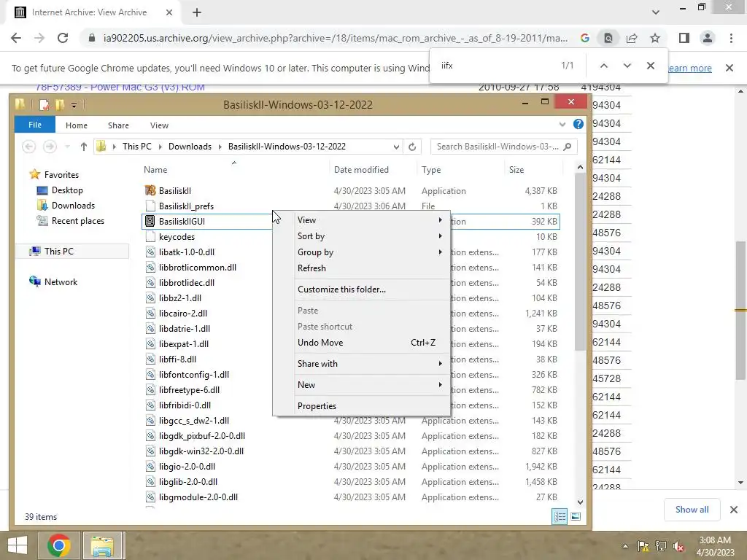Viewport: 747px width, 560px height.
Task: Reload the Chrome page
Action: pos(63,38)
